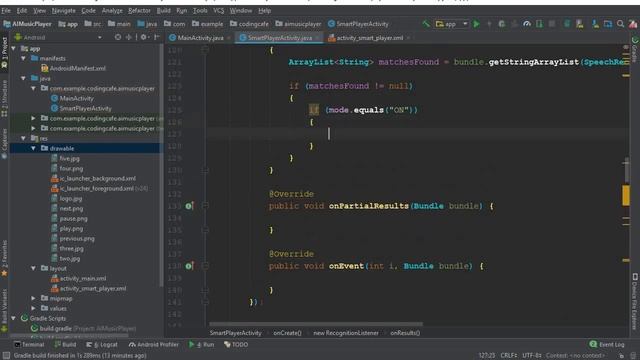
Task: Collapse the drawable folder
Action: pos(33,149)
